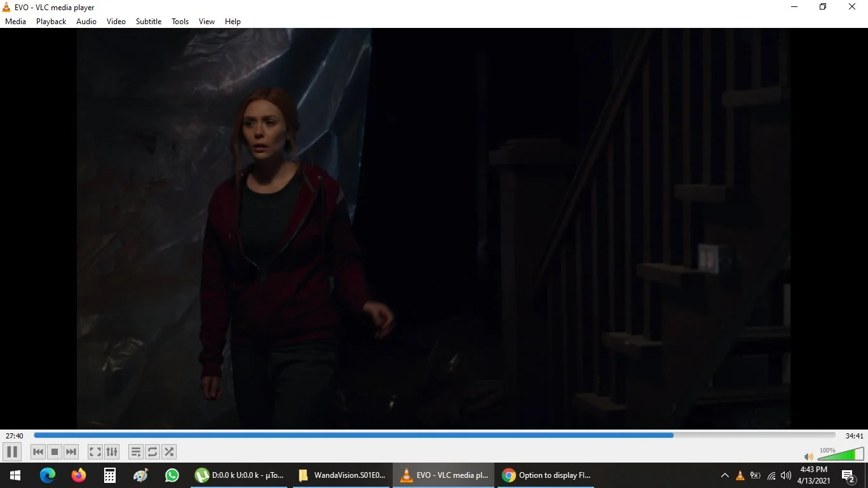Stop playback with the square button
The width and height of the screenshot is (868, 488).
point(55,452)
